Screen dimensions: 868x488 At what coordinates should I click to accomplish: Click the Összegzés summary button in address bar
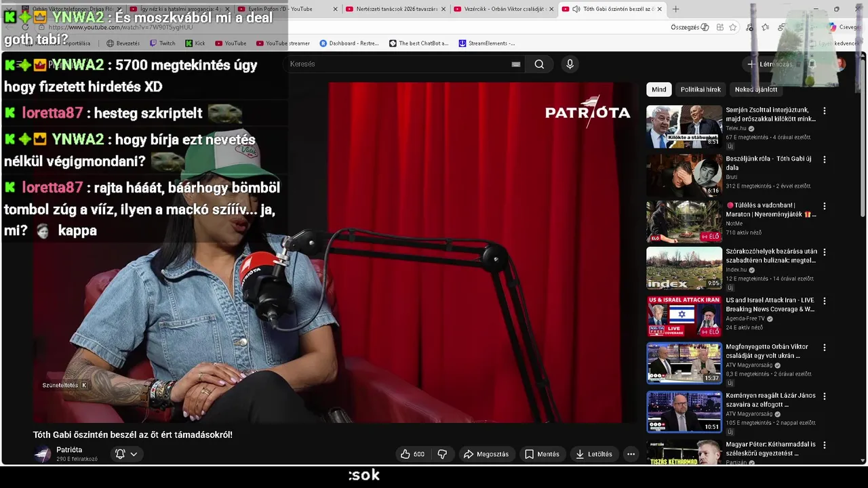pyautogui.click(x=690, y=27)
